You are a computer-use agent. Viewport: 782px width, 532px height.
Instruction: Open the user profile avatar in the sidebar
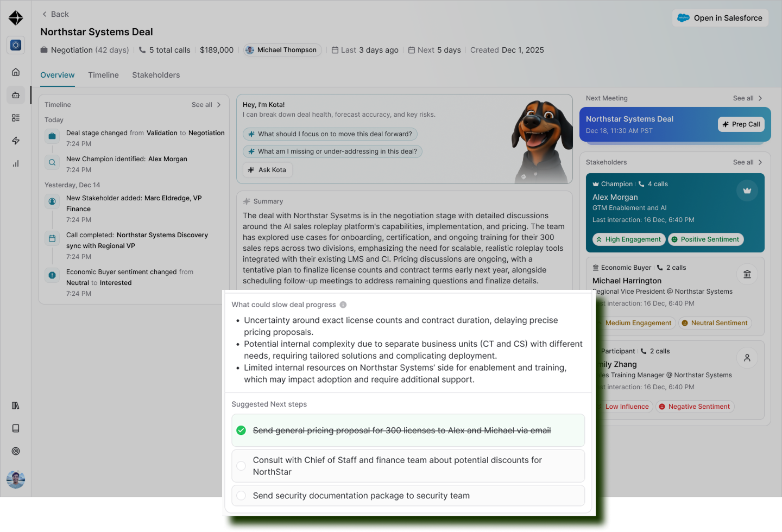16,479
